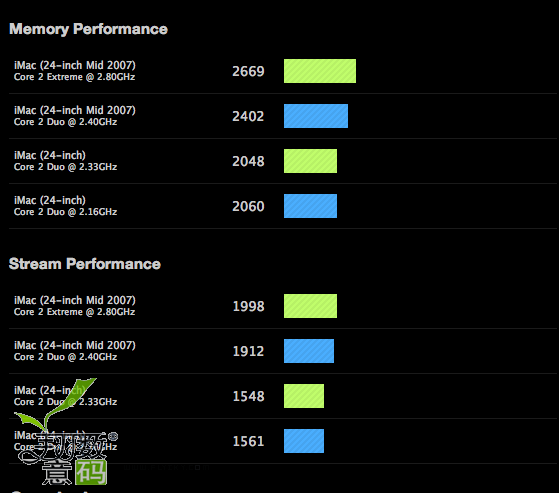Select Memory score 2402
This screenshot has height=493, width=559.
248,116
